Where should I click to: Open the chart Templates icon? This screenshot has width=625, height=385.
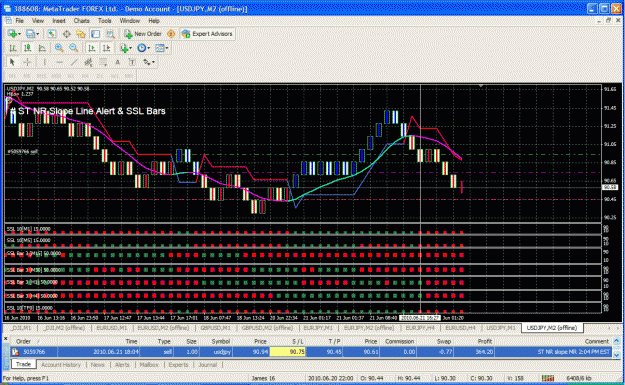click(159, 48)
